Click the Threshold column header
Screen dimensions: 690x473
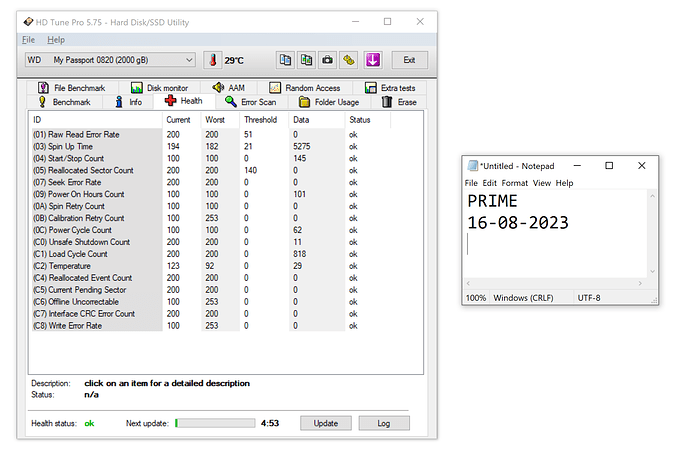tap(264, 120)
